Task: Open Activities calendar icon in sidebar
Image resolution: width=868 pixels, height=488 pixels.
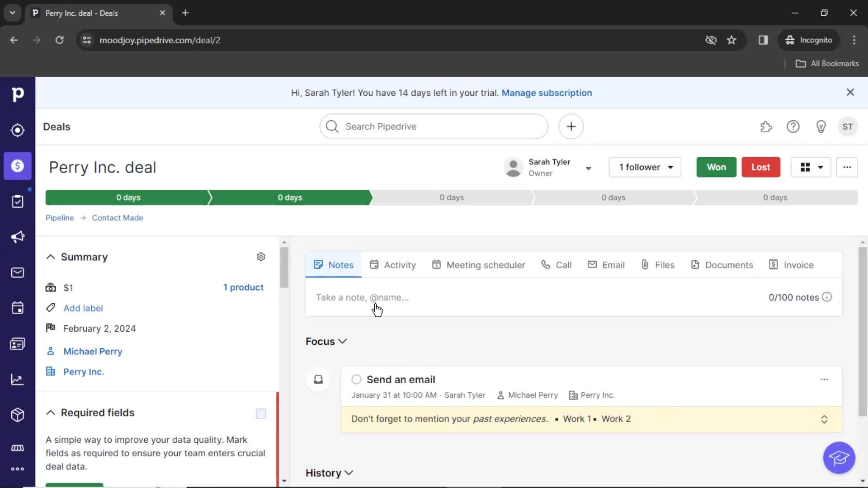Action: click(x=18, y=308)
